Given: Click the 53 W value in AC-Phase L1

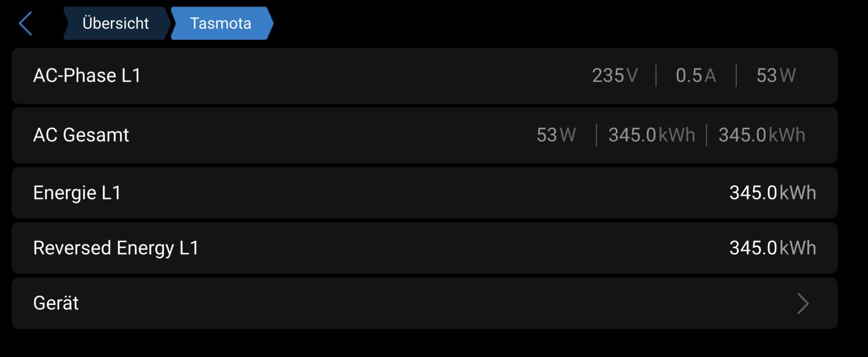Looking at the screenshot, I should tap(776, 76).
